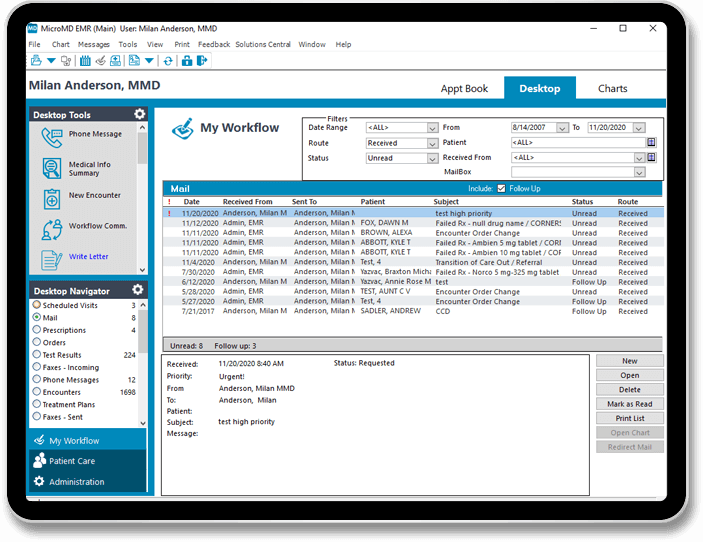The width and height of the screenshot is (703, 542).
Task: Click the urgent priority marker on first mail row
Action: coord(169,213)
